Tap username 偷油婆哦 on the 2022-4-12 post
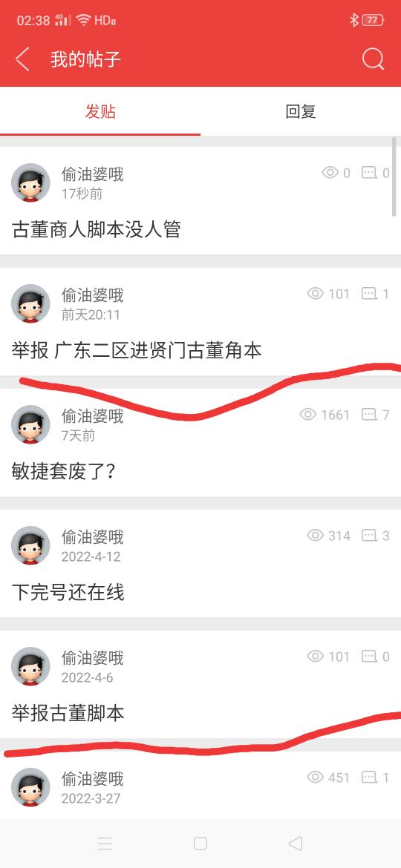401x868 pixels. pos(93,536)
